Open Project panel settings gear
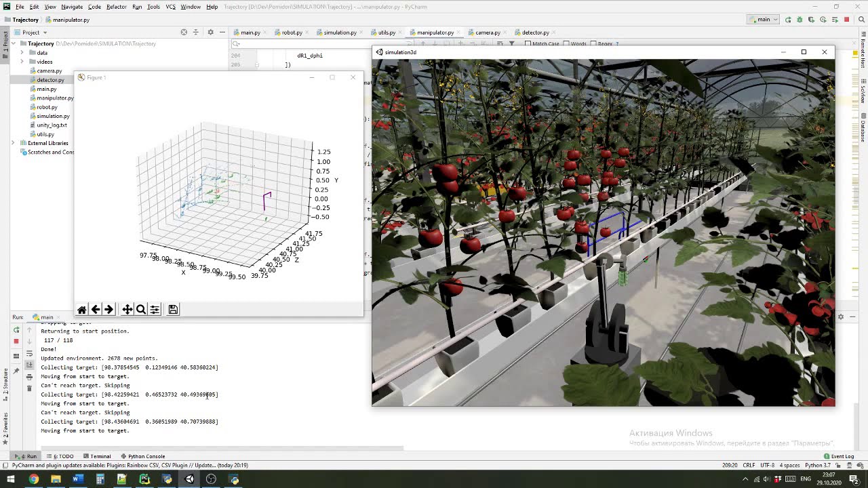 point(210,32)
